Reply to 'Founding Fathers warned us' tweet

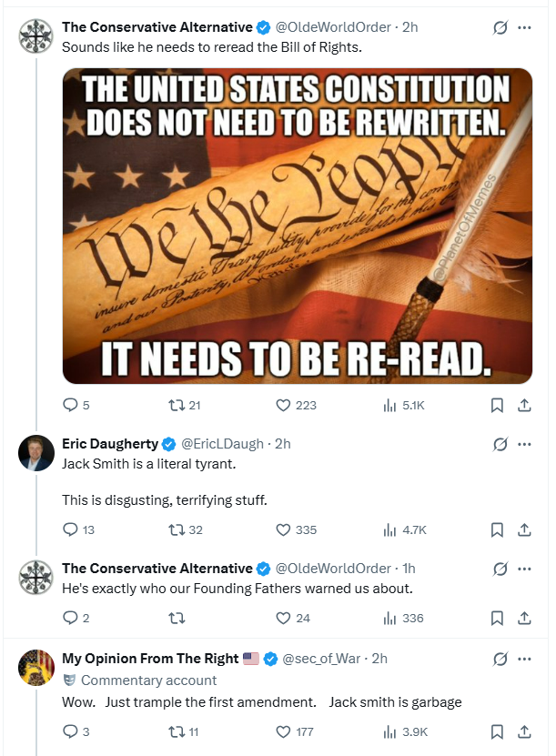(76, 618)
